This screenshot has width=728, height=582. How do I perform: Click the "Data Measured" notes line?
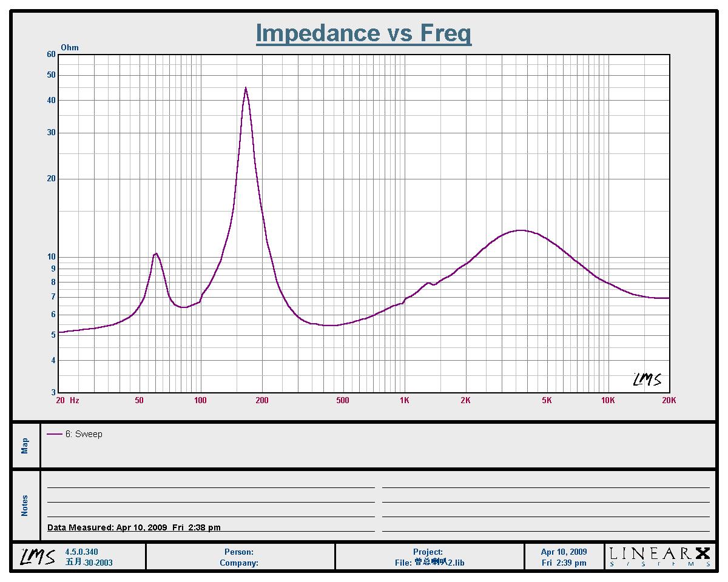(x=134, y=527)
